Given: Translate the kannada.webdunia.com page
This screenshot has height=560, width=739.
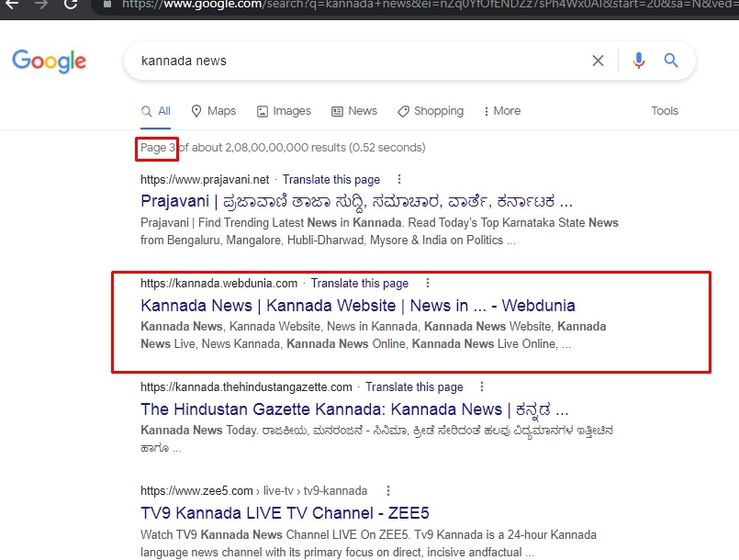Looking at the screenshot, I should (x=360, y=284).
